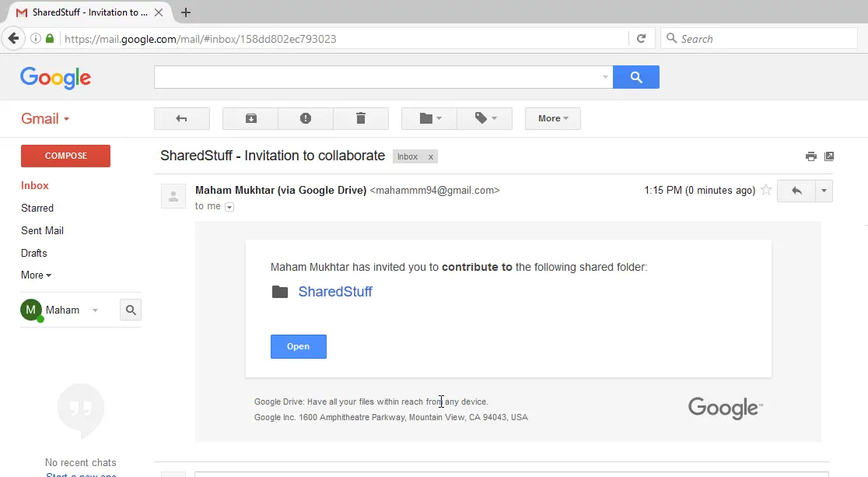
Task: Open the reply options dropdown arrow
Action: (824, 191)
